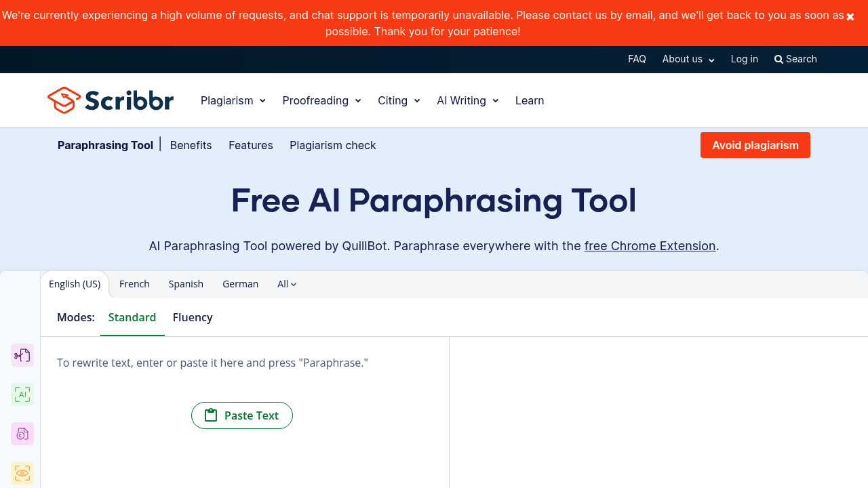Select the English (US) language tab
This screenshot has width=868, height=488.
[75, 284]
